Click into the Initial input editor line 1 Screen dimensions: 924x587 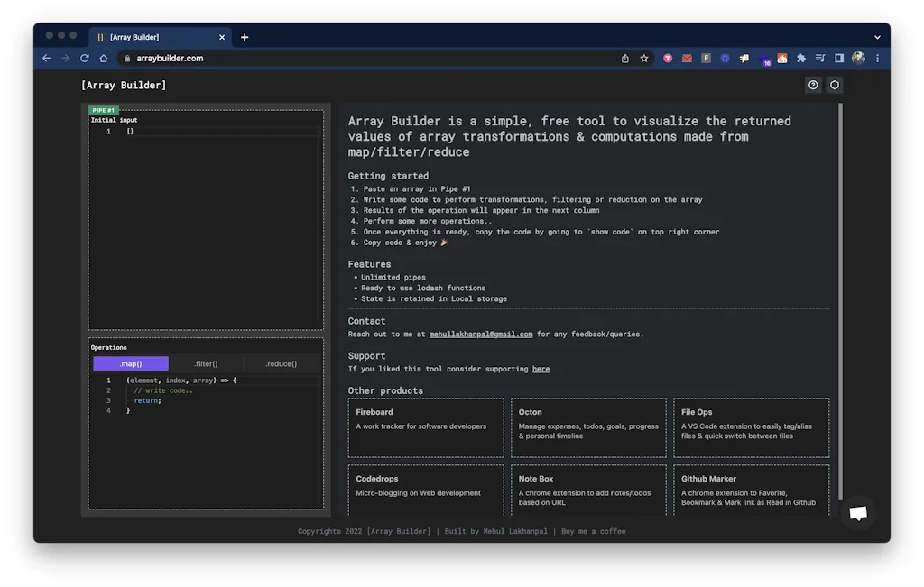pyautogui.click(x=223, y=132)
